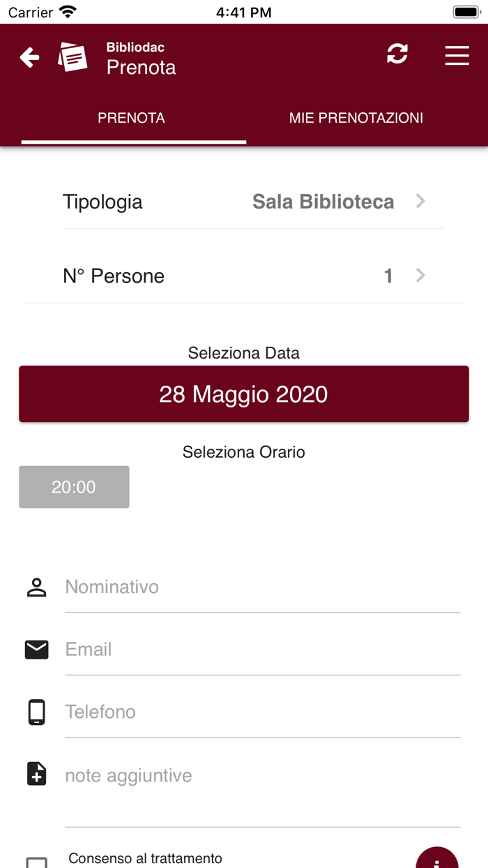Select the 20:00 time slot
This screenshot has height=868, width=488.
click(x=73, y=487)
